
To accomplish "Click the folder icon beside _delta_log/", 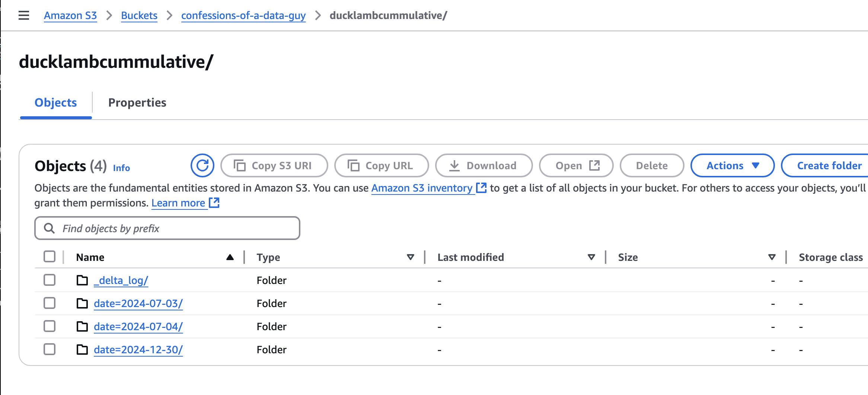I will [x=82, y=280].
